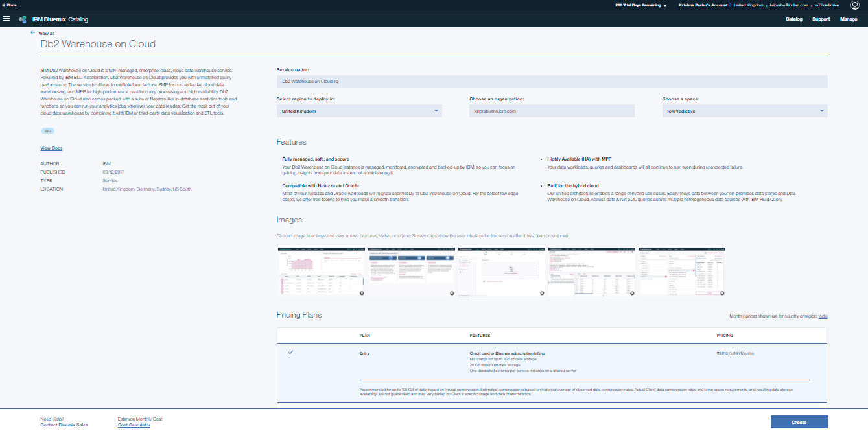The image size is (868, 431).
Task: Click the published date 09/12/2017
Action: (112, 172)
